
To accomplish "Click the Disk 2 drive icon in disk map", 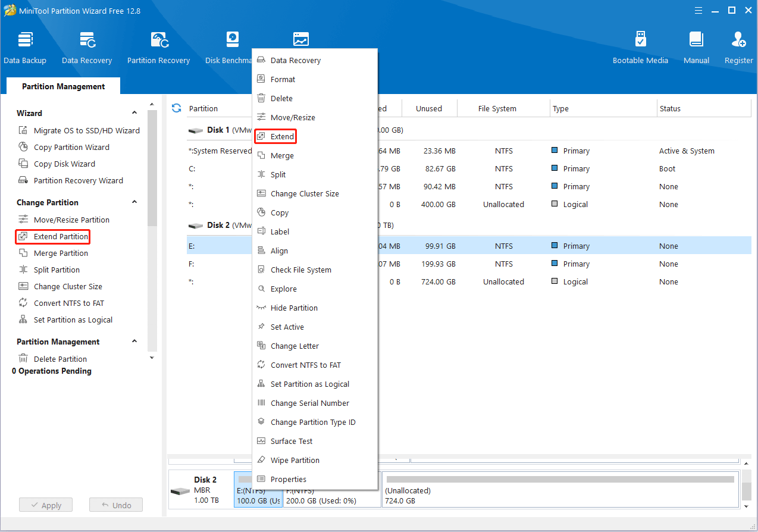I will pos(180,492).
